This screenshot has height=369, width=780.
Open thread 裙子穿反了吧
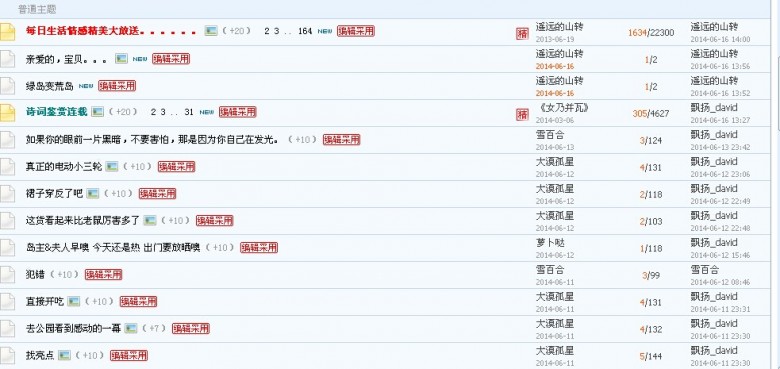[54, 193]
